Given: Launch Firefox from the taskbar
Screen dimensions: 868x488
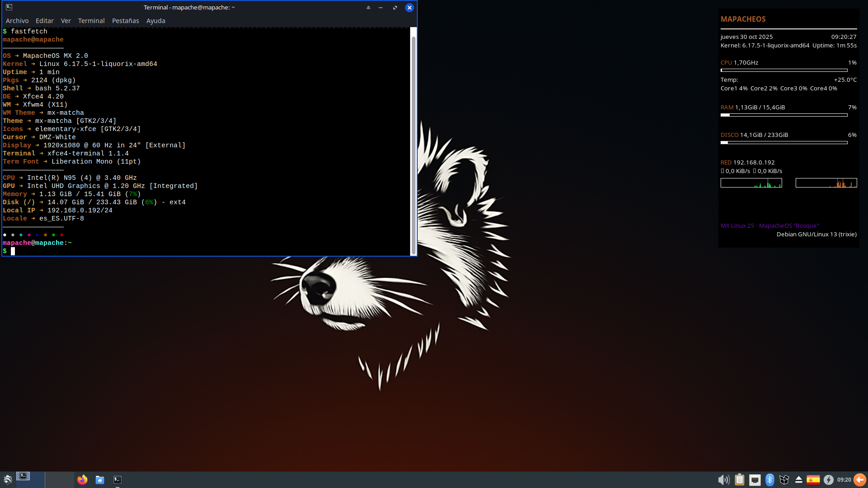Looking at the screenshot, I should coord(82,480).
